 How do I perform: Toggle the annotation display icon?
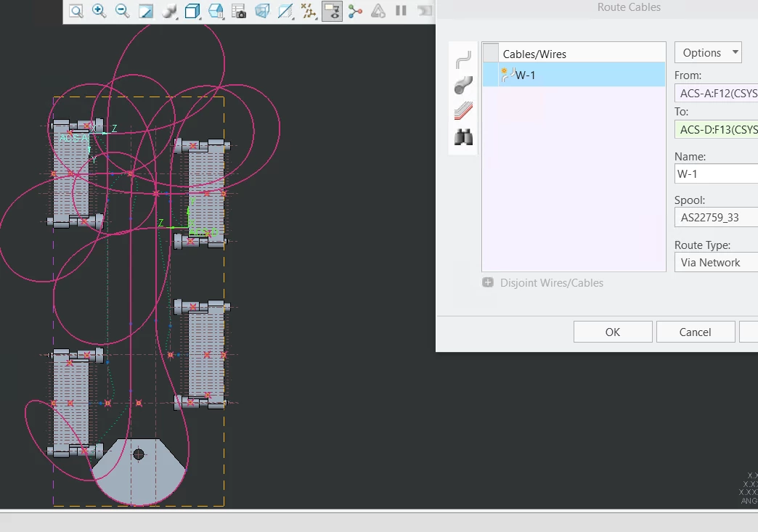coord(332,11)
